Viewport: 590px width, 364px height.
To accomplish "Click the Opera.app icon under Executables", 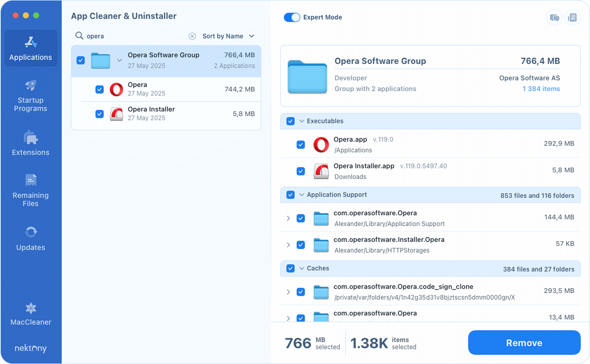I will coord(321,145).
